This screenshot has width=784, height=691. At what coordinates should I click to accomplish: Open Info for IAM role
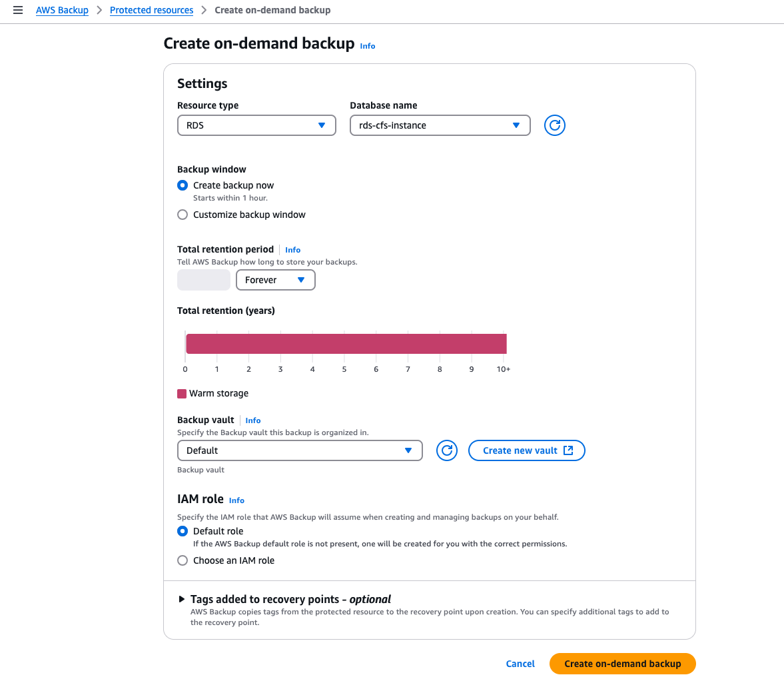pyautogui.click(x=236, y=500)
